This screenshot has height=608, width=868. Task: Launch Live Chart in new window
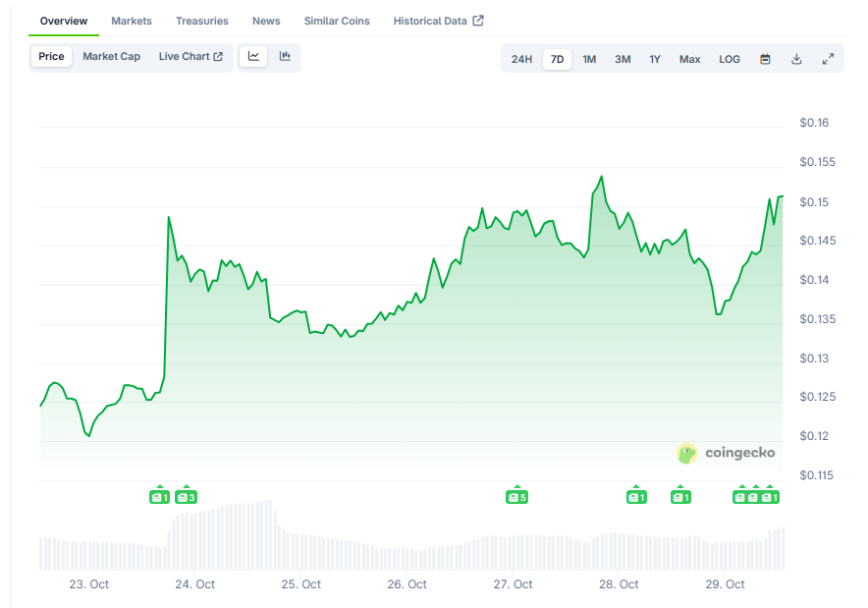click(x=190, y=57)
